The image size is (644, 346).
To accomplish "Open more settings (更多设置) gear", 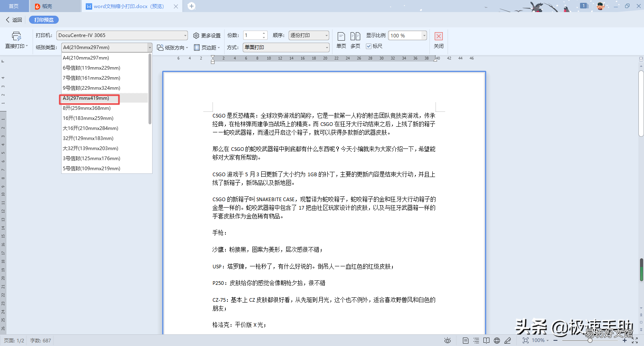I will coord(207,35).
